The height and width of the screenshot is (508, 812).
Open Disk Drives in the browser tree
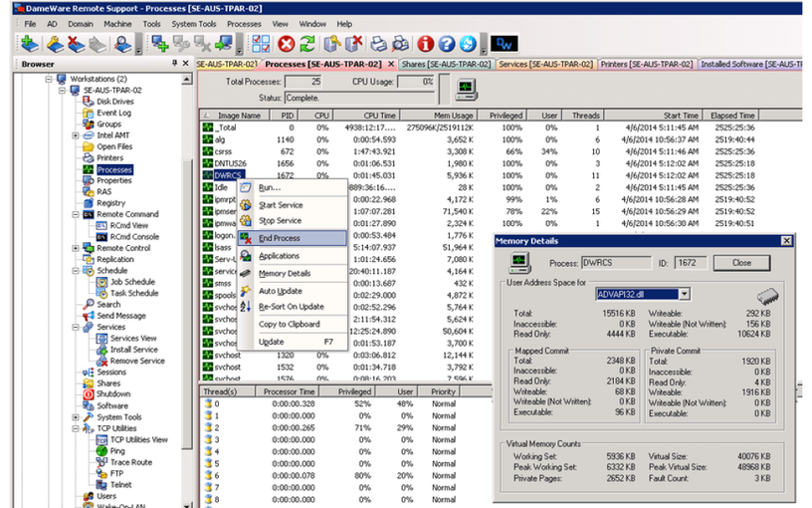coord(115,102)
